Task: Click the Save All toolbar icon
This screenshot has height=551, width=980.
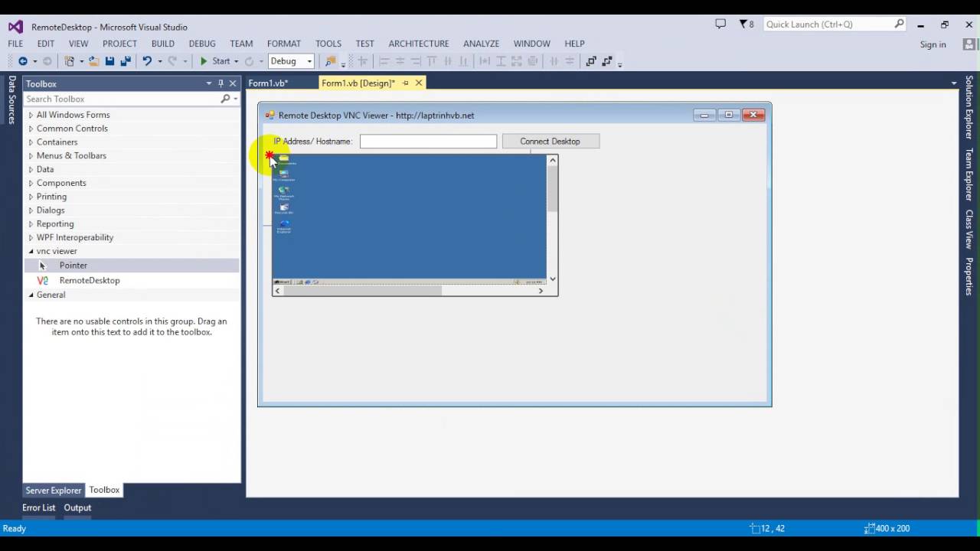Action: (124, 61)
